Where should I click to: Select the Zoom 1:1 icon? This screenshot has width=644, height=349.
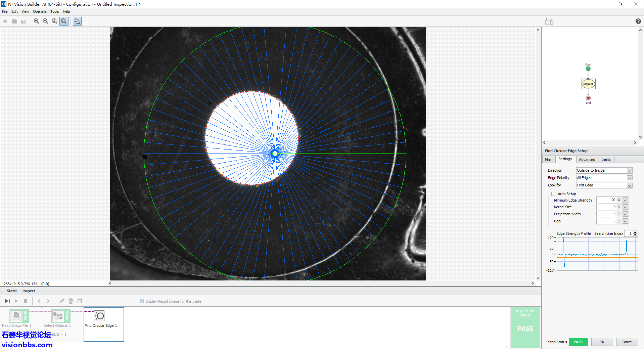[54, 21]
